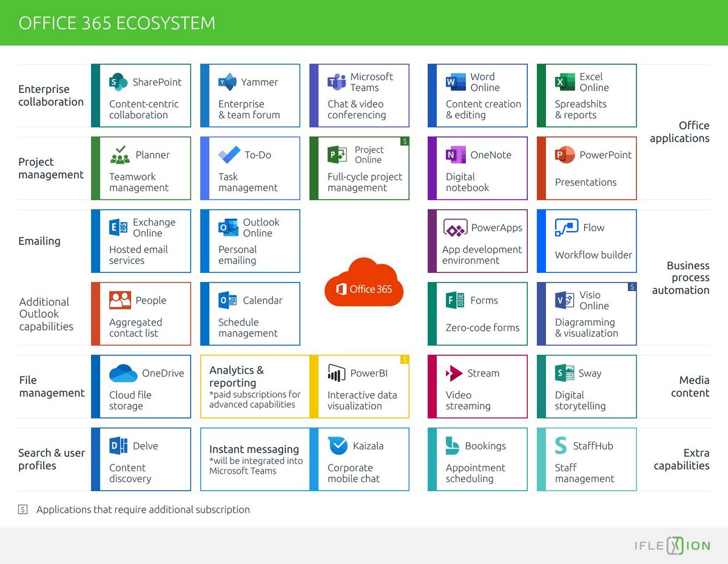Select the Business process automation label
This screenshot has width=728, height=564.
681,278
